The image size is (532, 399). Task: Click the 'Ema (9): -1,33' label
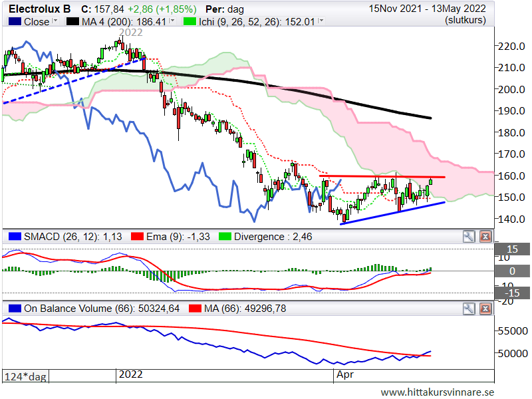pyautogui.click(x=178, y=237)
